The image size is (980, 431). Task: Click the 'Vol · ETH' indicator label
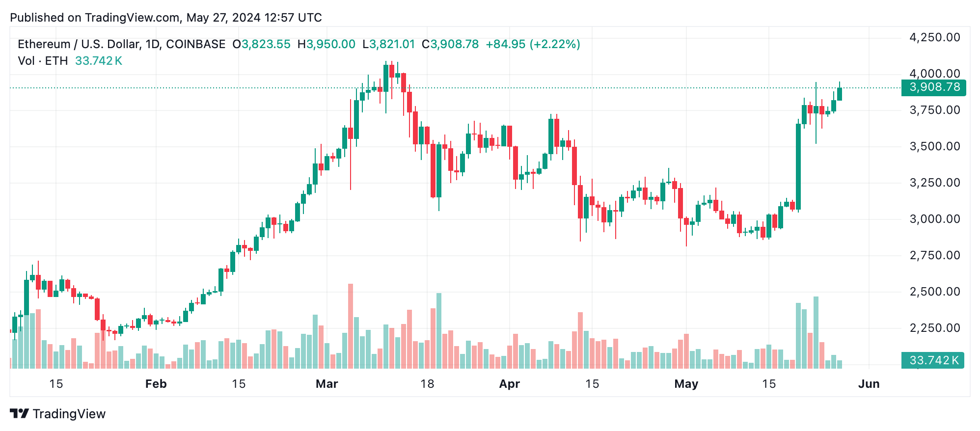click(43, 61)
